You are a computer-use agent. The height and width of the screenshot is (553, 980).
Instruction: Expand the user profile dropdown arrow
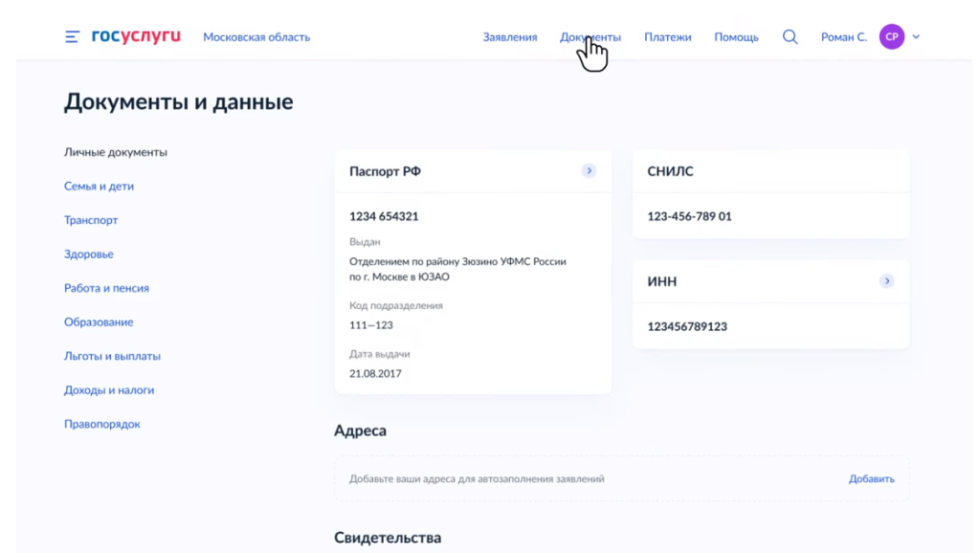916,37
